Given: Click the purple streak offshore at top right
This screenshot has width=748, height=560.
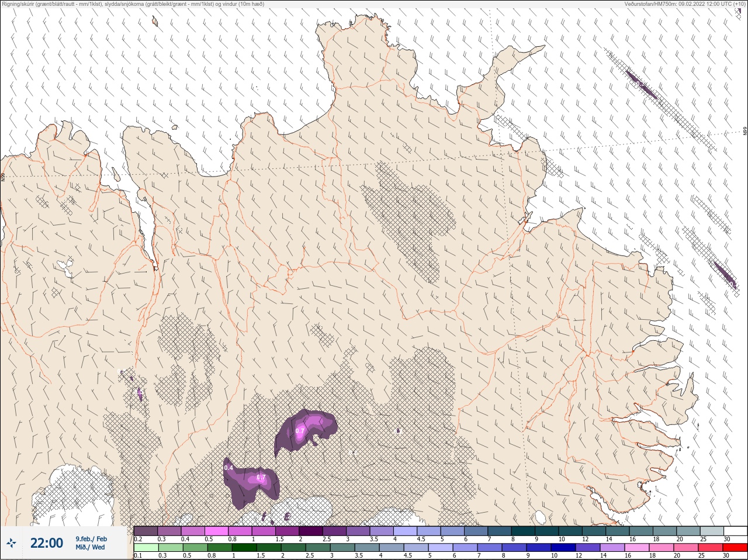Looking at the screenshot, I should pos(642,86).
